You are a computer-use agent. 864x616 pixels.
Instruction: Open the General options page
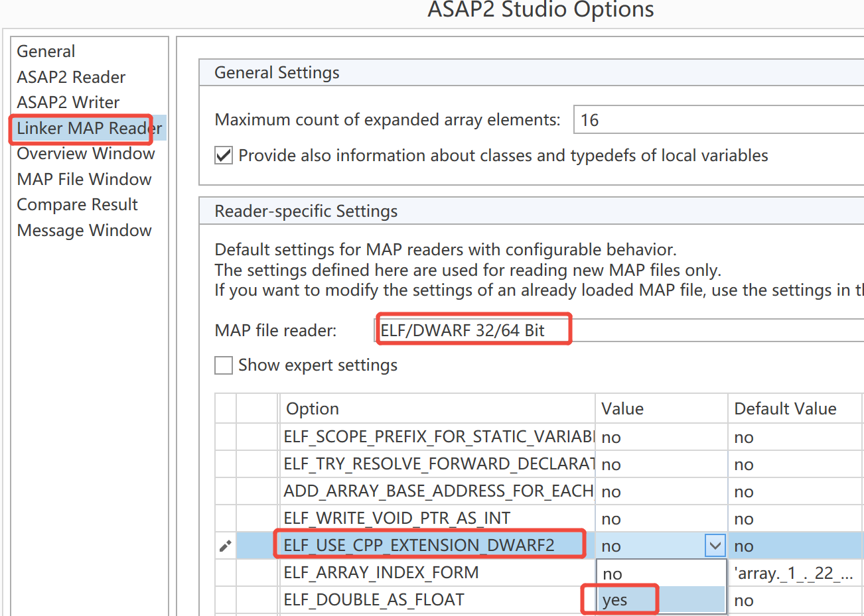(x=46, y=52)
